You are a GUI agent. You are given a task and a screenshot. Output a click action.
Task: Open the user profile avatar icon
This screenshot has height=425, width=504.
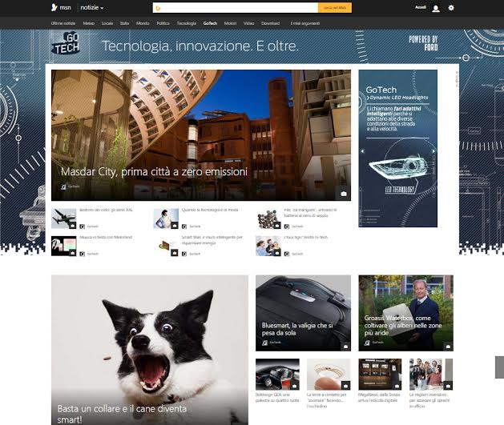[436, 8]
